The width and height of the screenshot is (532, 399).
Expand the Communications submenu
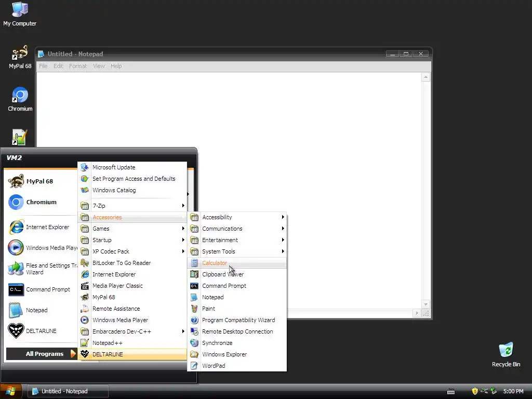click(237, 229)
